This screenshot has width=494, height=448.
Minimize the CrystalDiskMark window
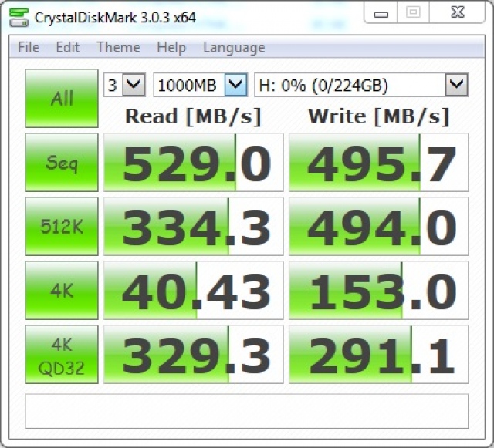tap(381, 12)
